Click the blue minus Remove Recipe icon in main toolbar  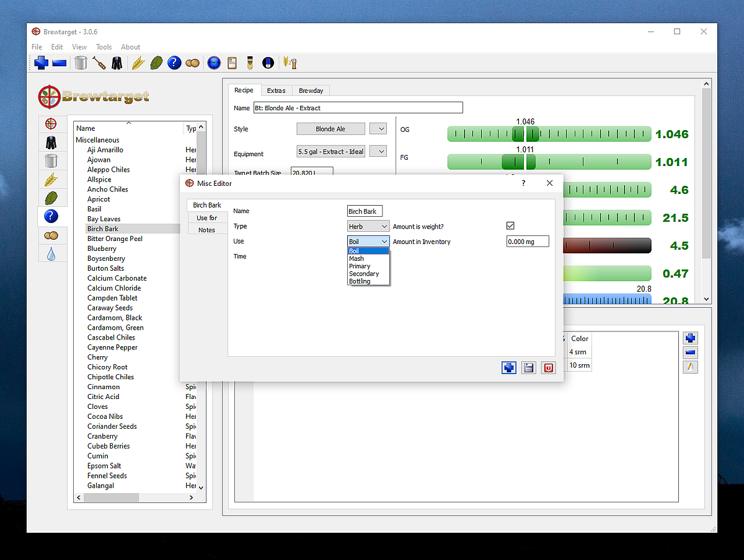click(60, 63)
